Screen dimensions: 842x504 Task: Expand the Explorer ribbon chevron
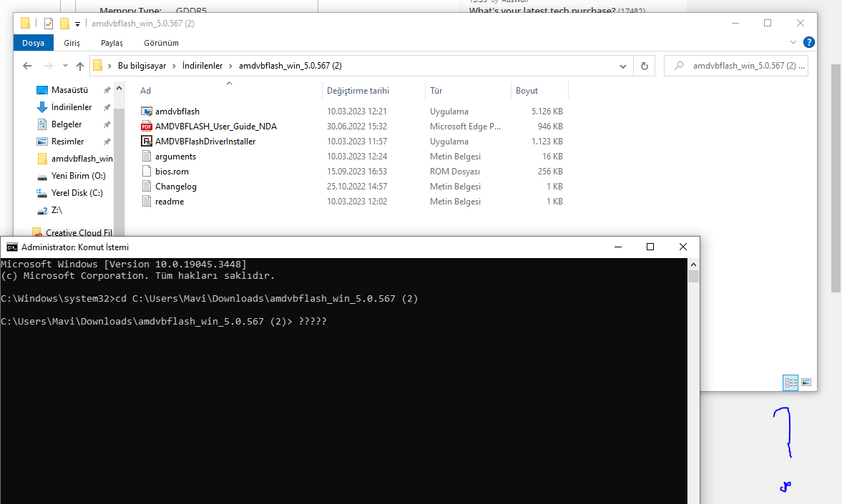pos(793,42)
